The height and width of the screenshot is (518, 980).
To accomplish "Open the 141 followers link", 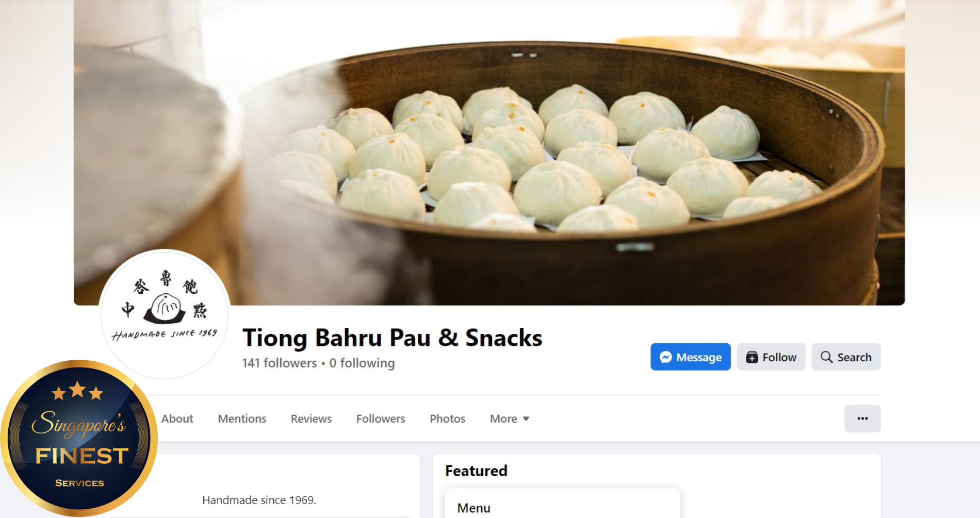I will click(x=280, y=363).
